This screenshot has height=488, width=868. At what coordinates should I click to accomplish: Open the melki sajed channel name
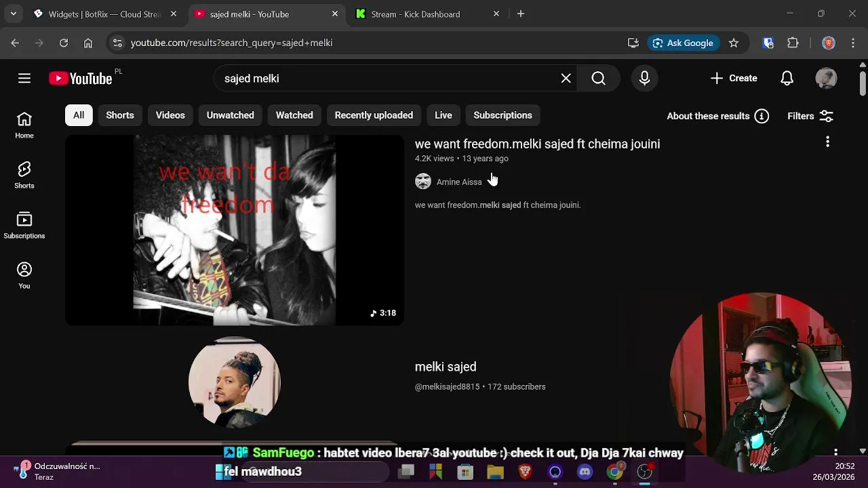pyautogui.click(x=446, y=367)
